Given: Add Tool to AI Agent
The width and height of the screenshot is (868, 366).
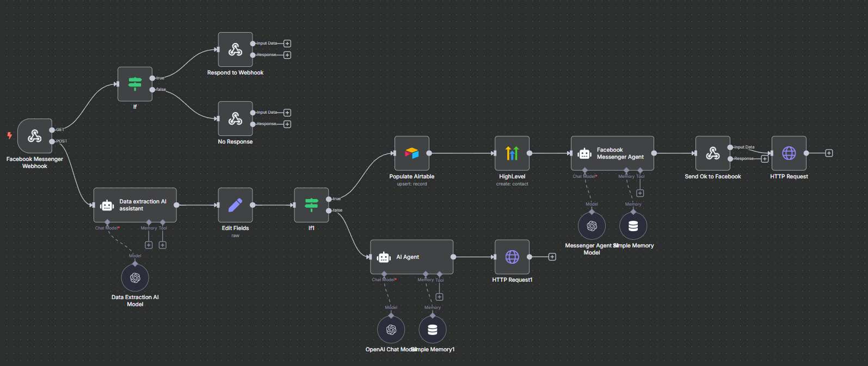Looking at the screenshot, I should [439, 297].
